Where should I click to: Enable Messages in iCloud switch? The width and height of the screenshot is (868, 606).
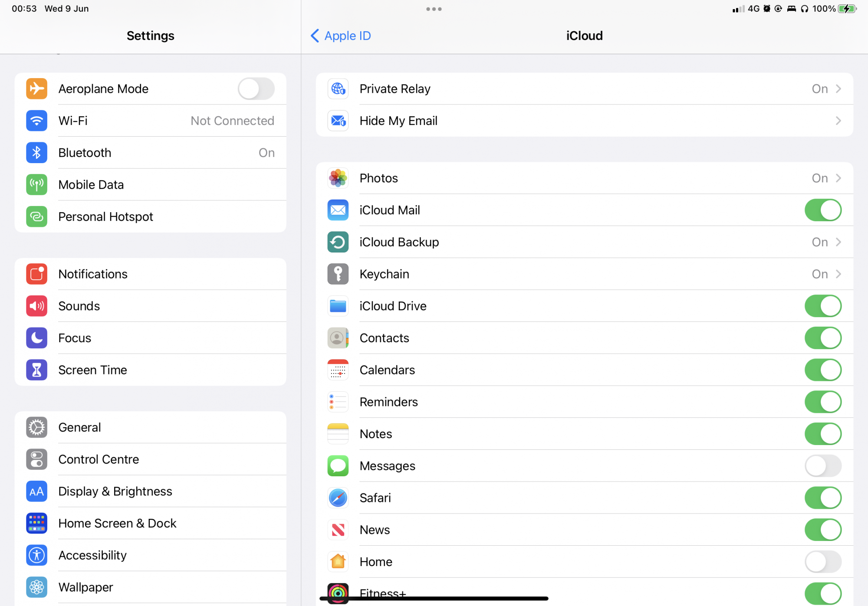click(823, 466)
